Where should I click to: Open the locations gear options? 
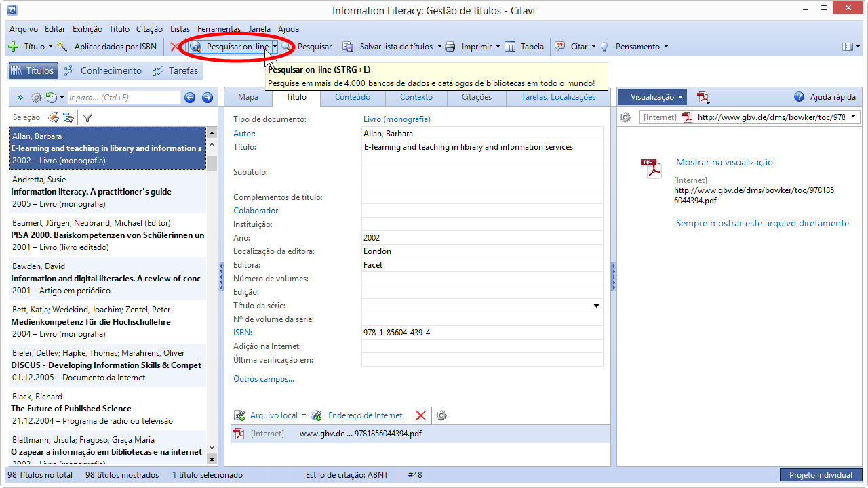(x=441, y=415)
